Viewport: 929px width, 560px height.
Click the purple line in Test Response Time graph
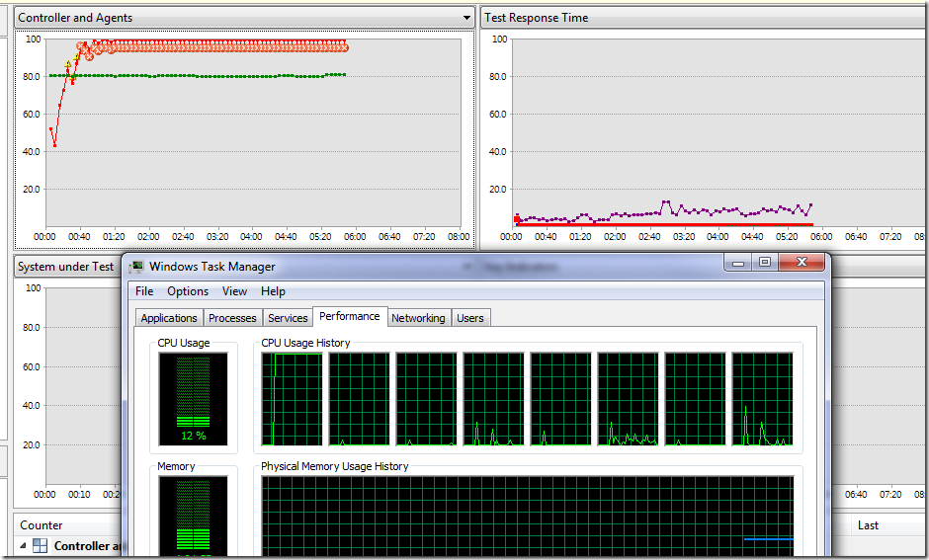pos(663,212)
